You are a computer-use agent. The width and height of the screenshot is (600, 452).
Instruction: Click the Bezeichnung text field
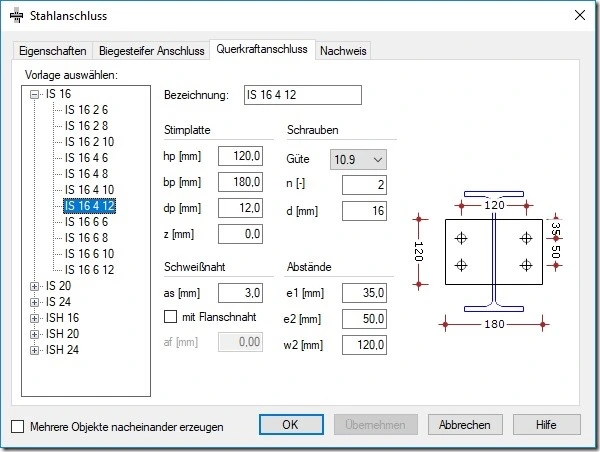tap(303, 95)
